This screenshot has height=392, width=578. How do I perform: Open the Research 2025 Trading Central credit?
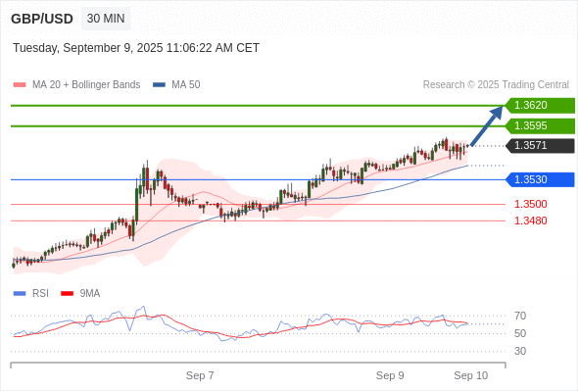click(x=496, y=85)
